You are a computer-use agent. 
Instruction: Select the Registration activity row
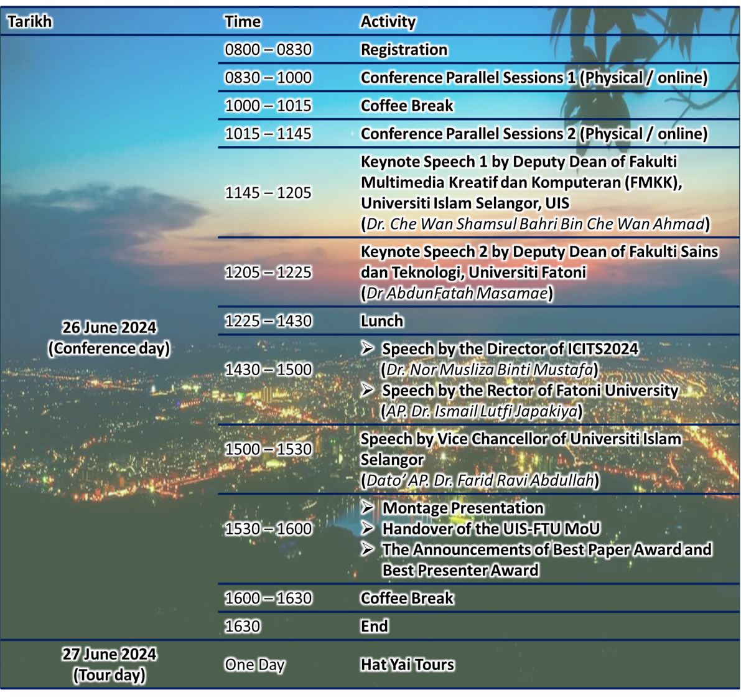[x=404, y=50]
